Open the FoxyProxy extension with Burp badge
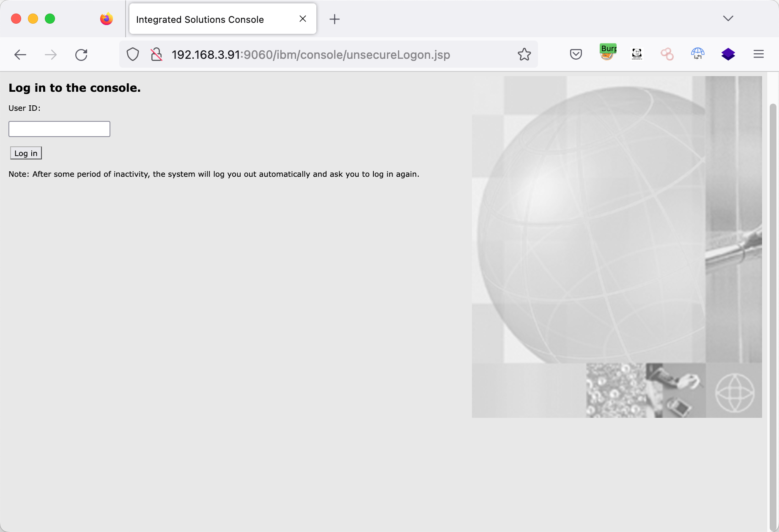The image size is (779, 532). point(607,53)
